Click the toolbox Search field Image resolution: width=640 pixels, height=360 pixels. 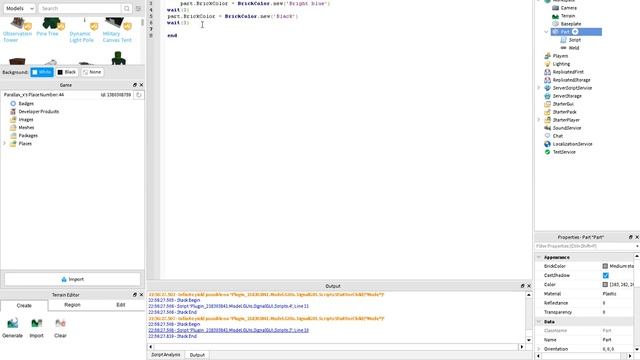pos(80,8)
